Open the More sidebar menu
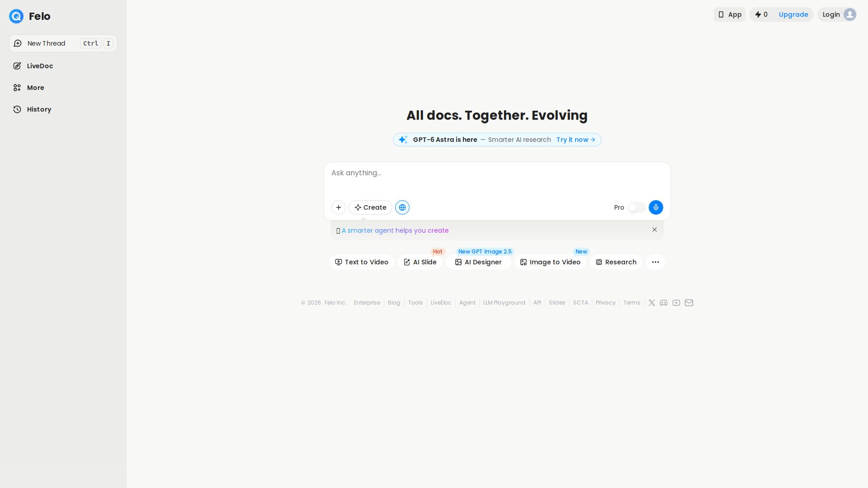Viewport: 868px width, 488px height. 63,88
